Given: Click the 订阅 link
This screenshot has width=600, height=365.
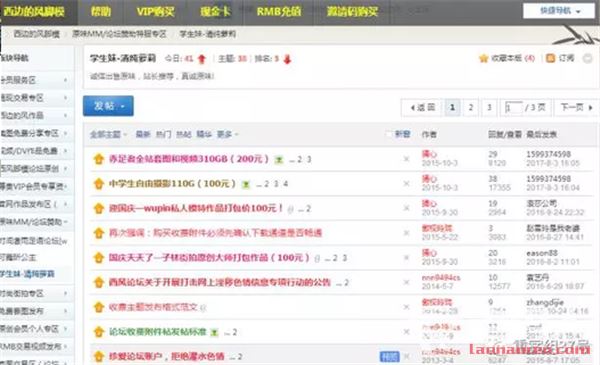Looking at the screenshot, I should click(566, 59).
